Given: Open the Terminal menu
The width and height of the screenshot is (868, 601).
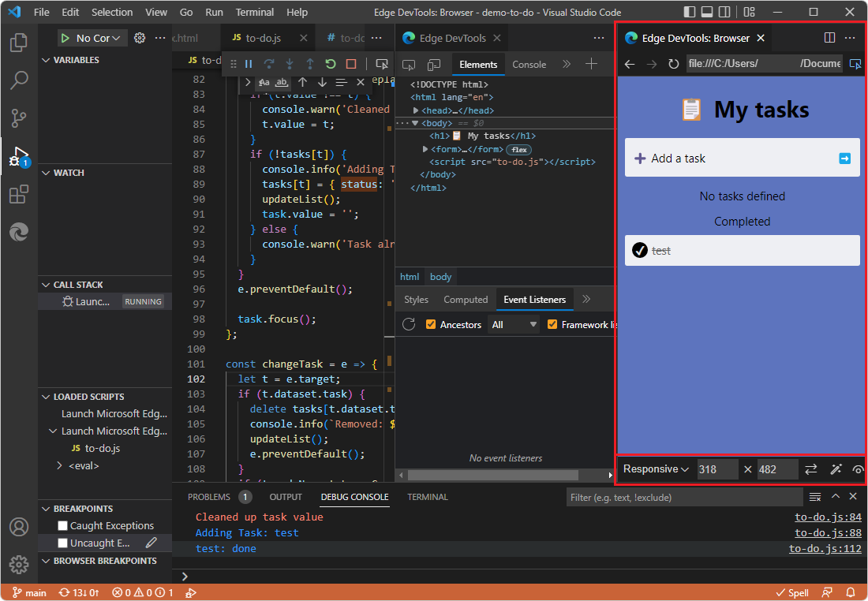Looking at the screenshot, I should [x=254, y=12].
